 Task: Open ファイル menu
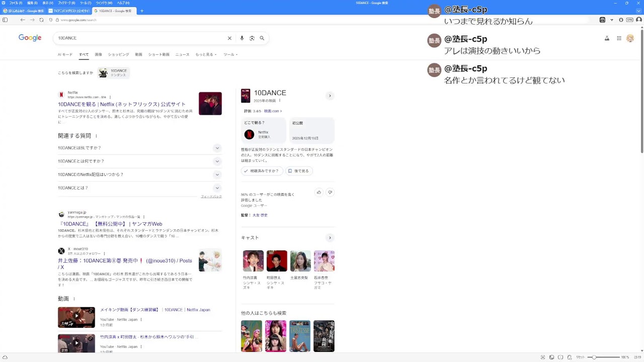[x=16, y=3]
